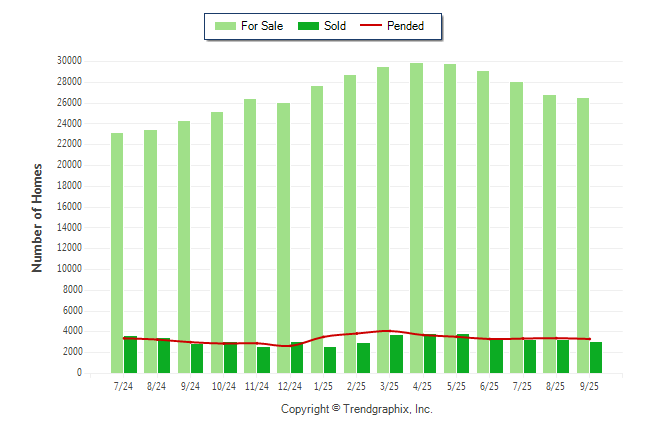
Task: Click the Sold bar for 11/24
Action: [263, 360]
